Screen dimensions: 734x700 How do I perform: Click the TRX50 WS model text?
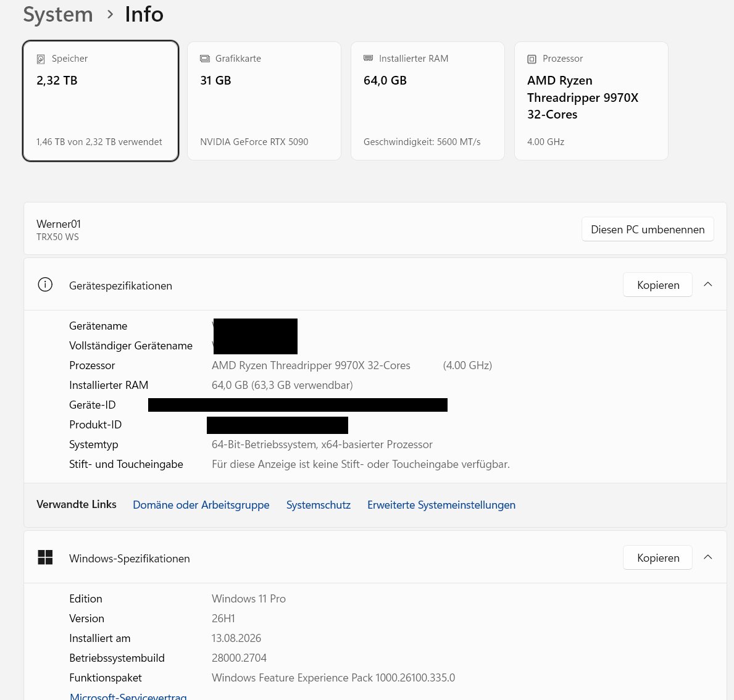57,237
